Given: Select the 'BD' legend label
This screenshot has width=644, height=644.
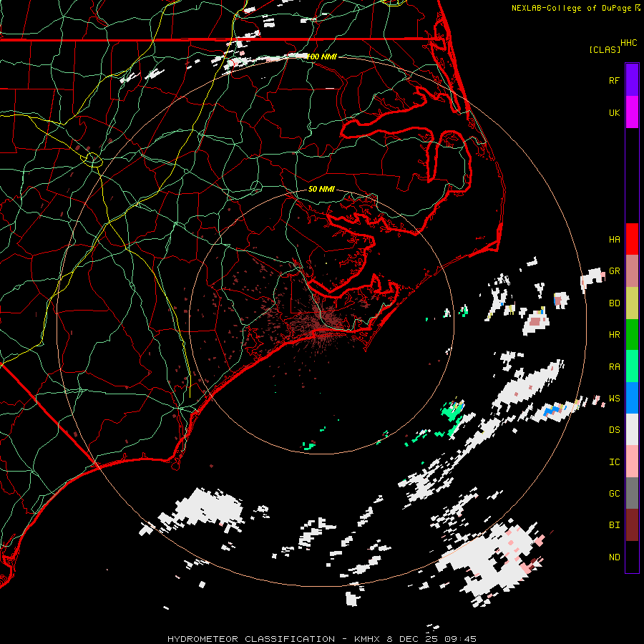Looking at the screenshot, I should (614, 303).
